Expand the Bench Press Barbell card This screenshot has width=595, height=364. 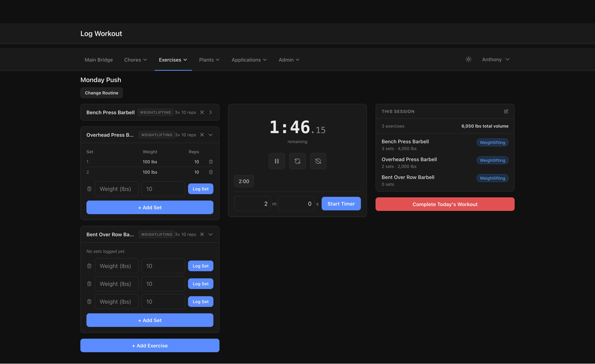(211, 112)
